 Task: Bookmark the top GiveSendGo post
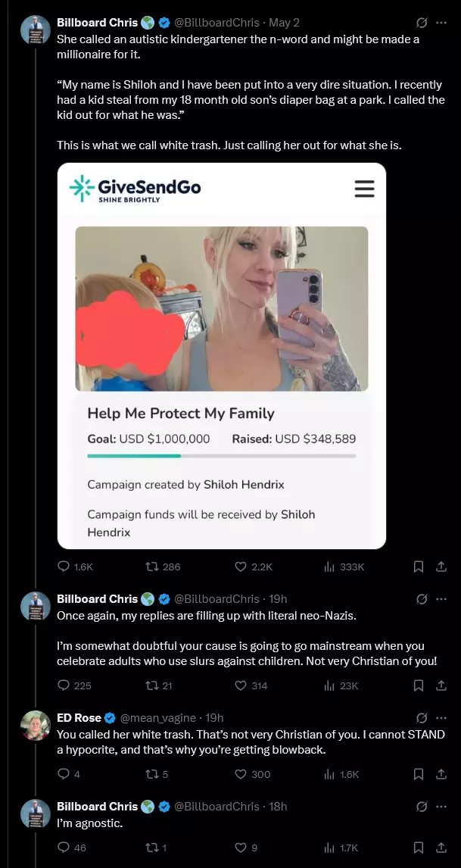tap(419, 567)
